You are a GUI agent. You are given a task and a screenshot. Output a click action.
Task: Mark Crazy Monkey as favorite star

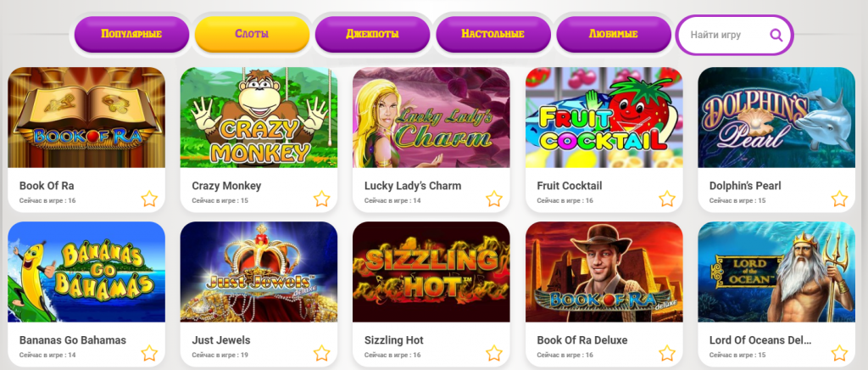pyautogui.click(x=321, y=199)
